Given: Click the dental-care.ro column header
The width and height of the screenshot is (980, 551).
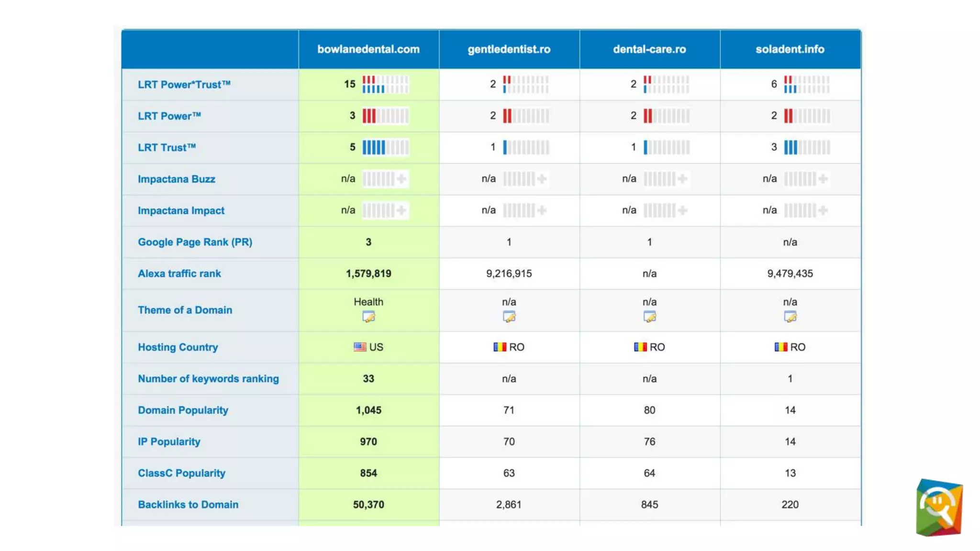Looking at the screenshot, I should pyautogui.click(x=649, y=49).
